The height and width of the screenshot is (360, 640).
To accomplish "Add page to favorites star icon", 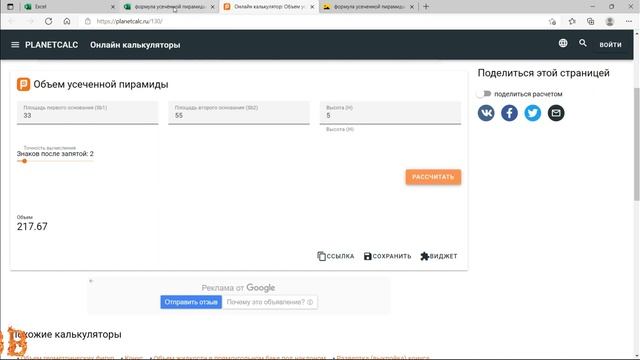I will point(552,22).
